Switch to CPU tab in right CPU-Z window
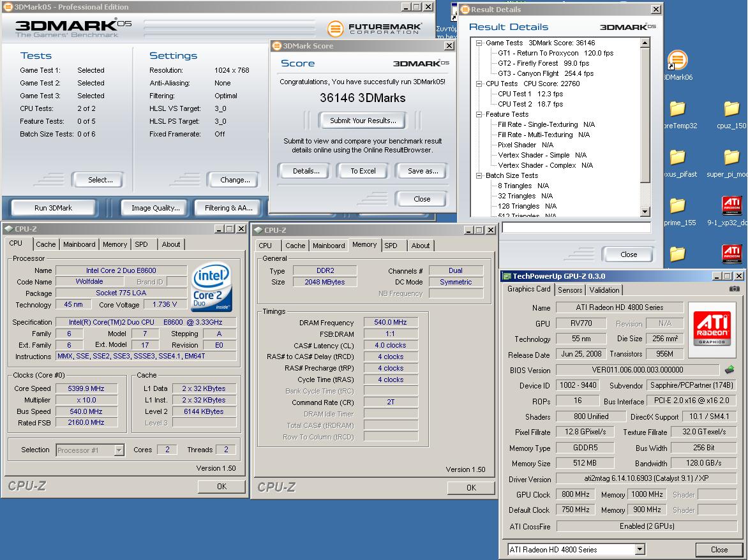 click(x=266, y=246)
